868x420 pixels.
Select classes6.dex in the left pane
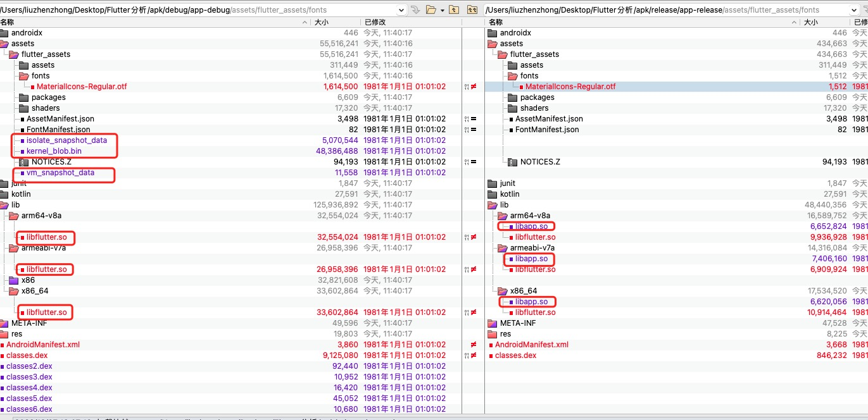(x=29, y=409)
